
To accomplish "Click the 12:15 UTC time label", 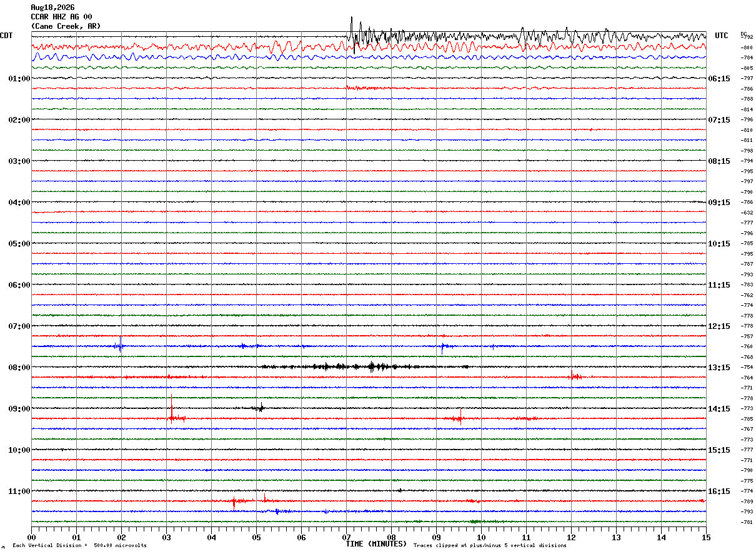I will click(x=719, y=326).
